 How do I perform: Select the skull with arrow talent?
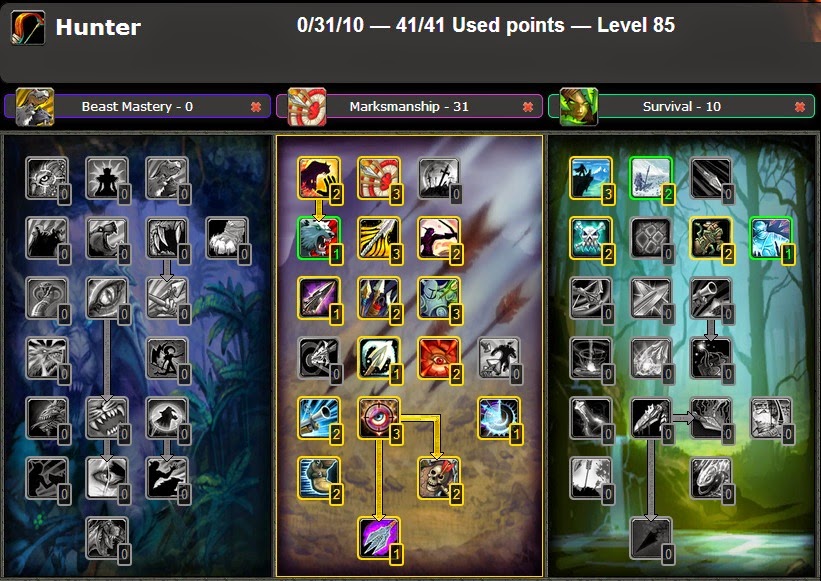click(439, 478)
